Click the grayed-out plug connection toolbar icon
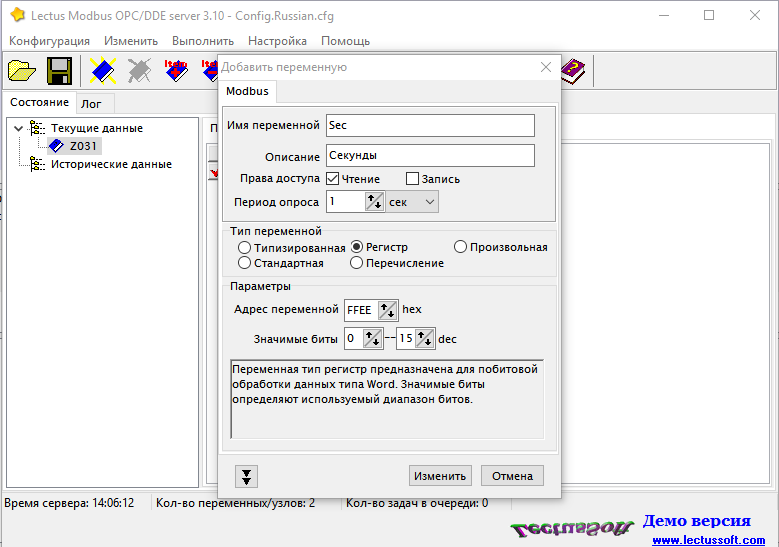The image size is (779, 547). point(140,70)
